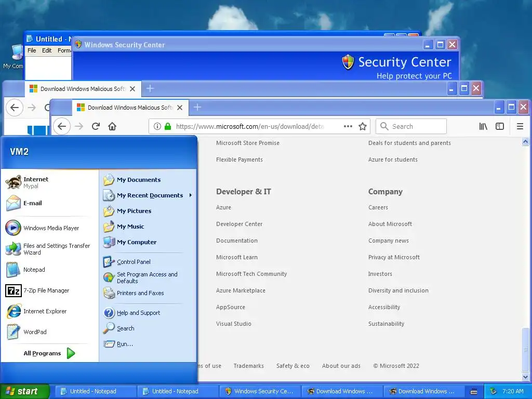Open Privacy at Microsoft link
The image size is (532, 399).
(394, 257)
